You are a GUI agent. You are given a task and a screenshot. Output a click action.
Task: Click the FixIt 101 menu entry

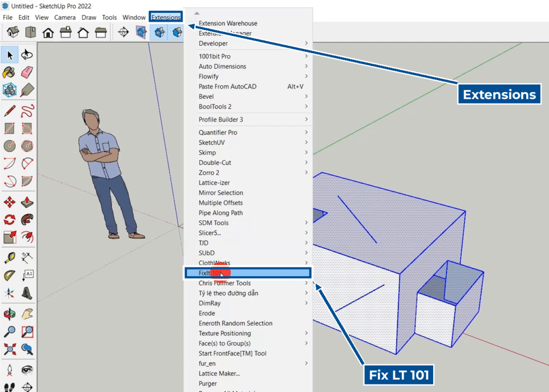click(x=248, y=273)
